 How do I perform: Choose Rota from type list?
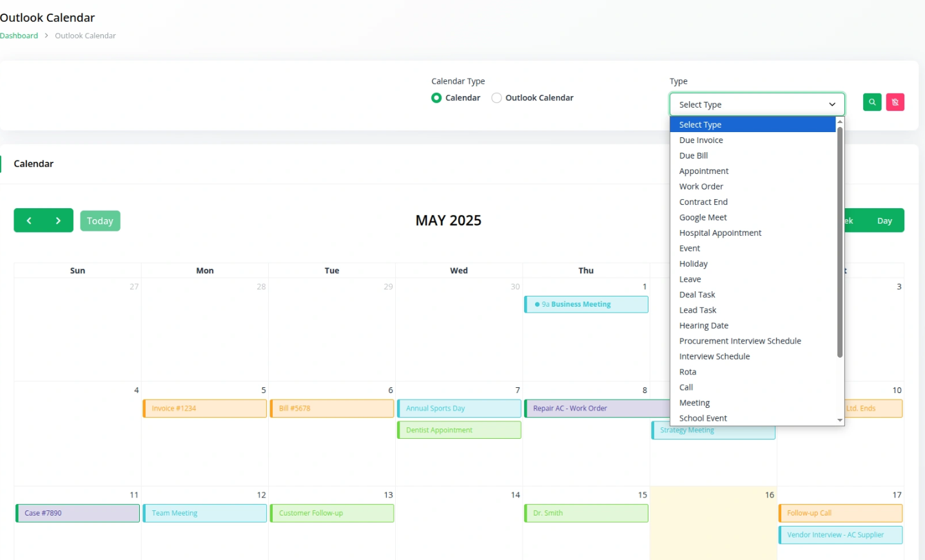click(x=753, y=372)
